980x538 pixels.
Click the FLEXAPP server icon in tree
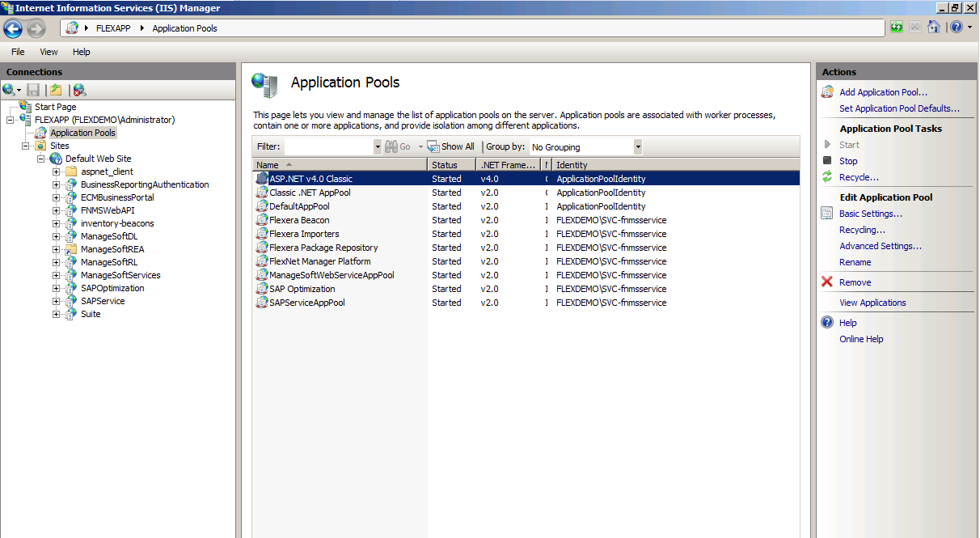coord(26,120)
